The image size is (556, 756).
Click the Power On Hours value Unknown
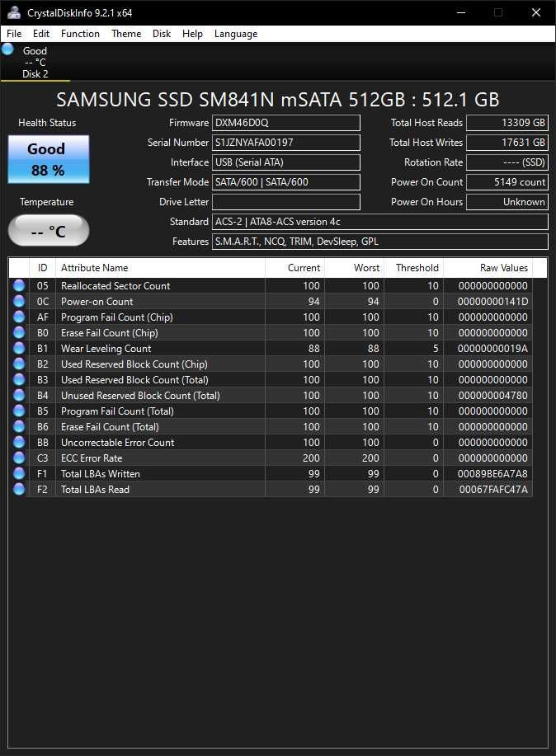507,201
